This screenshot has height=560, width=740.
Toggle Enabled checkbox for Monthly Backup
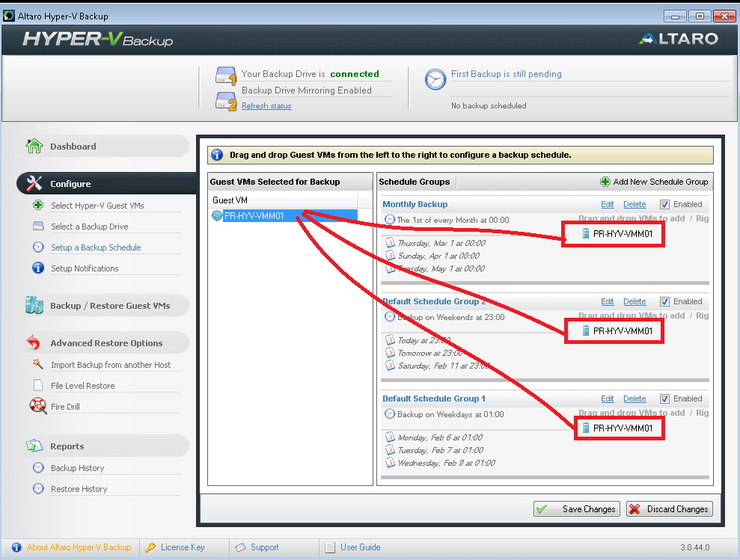click(664, 204)
